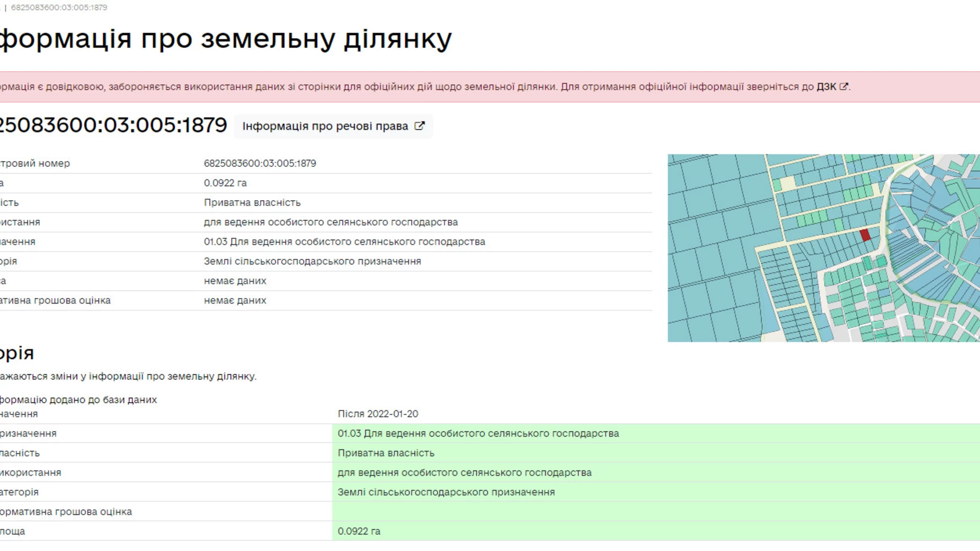Click the green 0.0922 га cell in the history table
Image resolution: width=980 pixels, height=551 pixels.
coord(359,531)
